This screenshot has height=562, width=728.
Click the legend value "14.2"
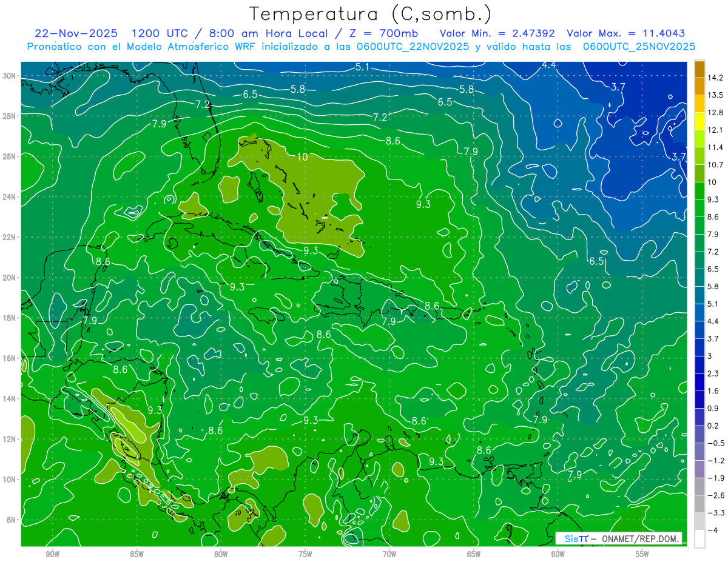tap(715, 78)
